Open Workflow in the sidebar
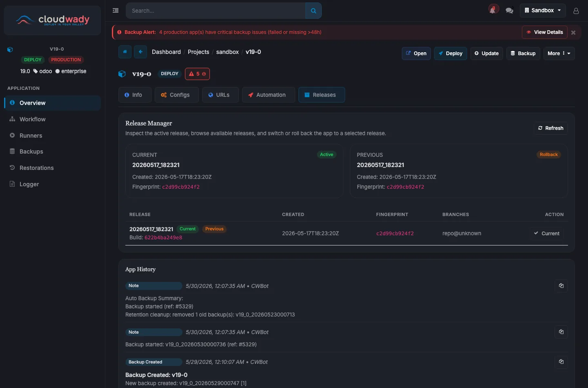Image resolution: width=588 pixels, height=388 pixels. [52, 119]
